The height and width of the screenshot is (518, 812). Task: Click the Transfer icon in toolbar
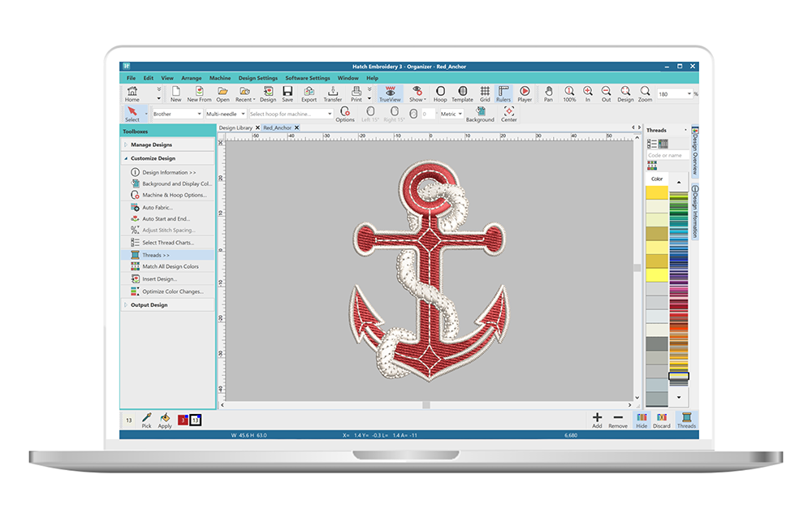(x=332, y=94)
